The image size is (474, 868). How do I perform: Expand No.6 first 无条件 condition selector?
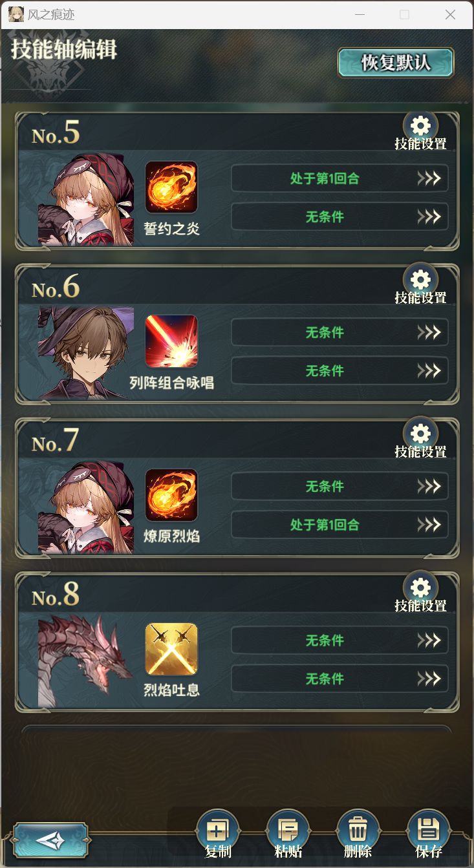point(339,332)
